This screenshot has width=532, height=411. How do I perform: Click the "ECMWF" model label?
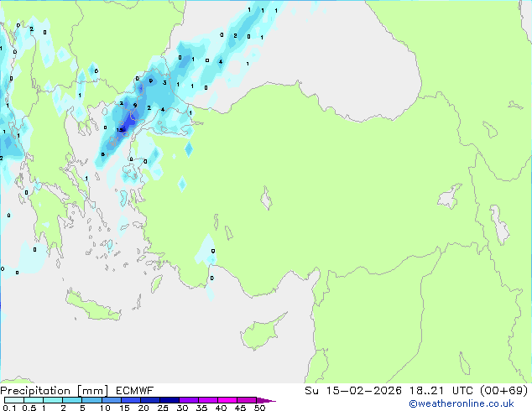(x=135, y=391)
